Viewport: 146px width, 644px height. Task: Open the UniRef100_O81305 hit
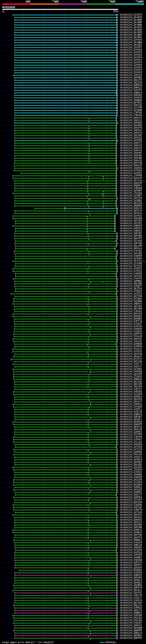coord(131,82)
